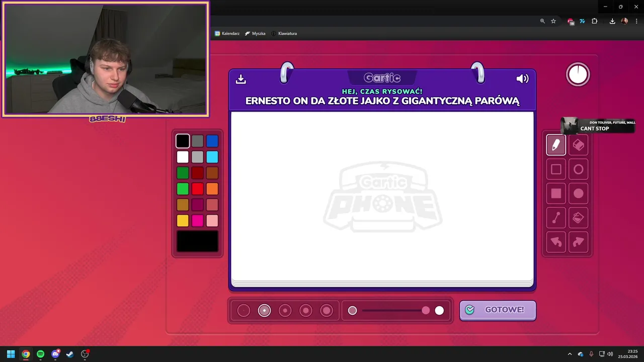This screenshot has height=362, width=644.
Task: Open Spotify from the taskbar
Action: pyautogui.click(x=40, y=354)
